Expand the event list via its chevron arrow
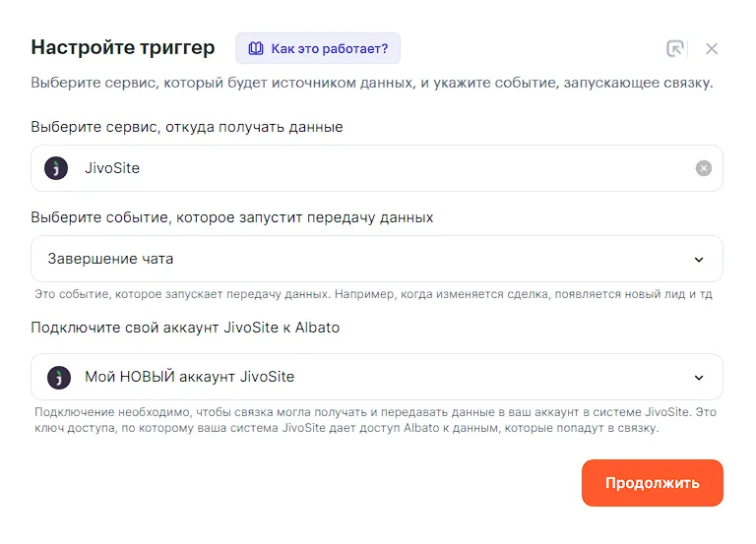This screenshot has width=756, height=544. click(699, 260)
